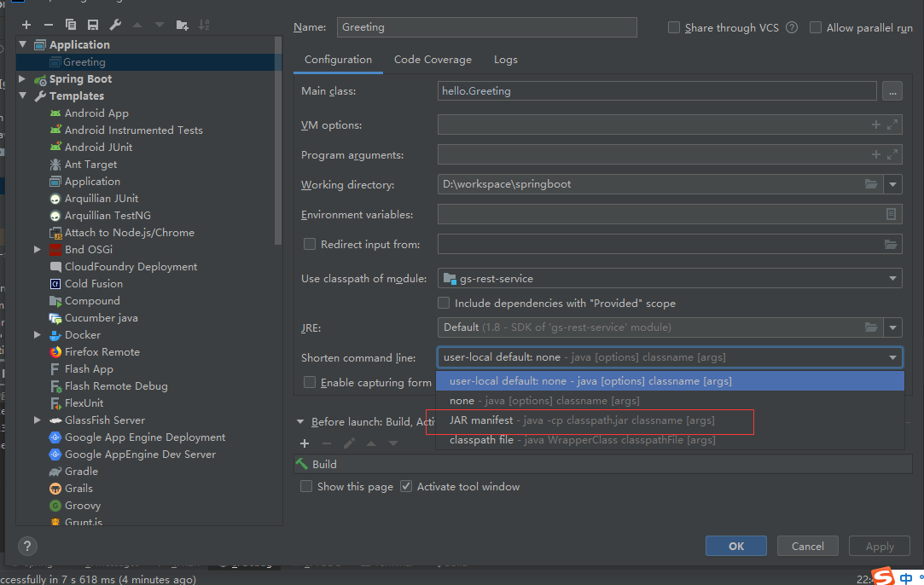924x585 pixels.
Task: Click Cancel button
Action: [x=807, y=546]
